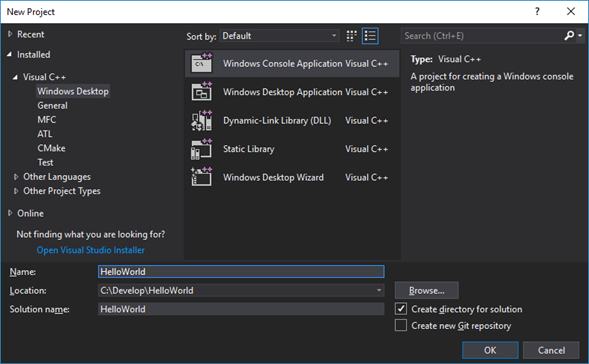Open the Location path dropdown arrow
589x364 pixels.
[x=379, y=290]
